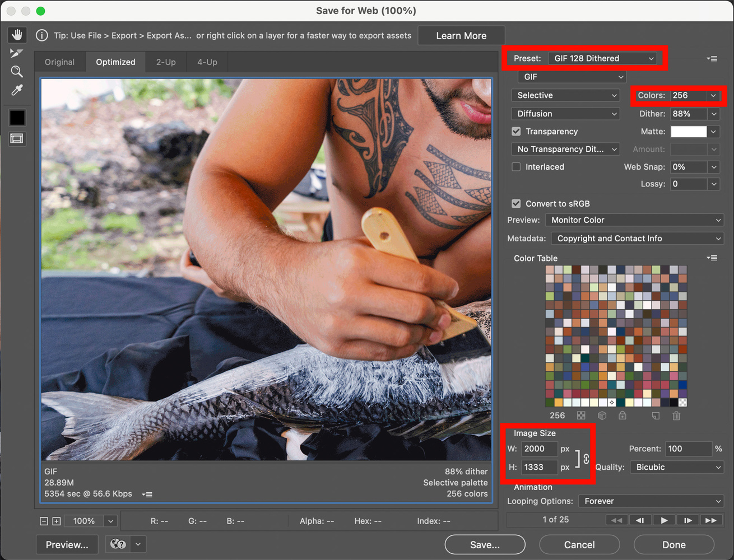Screen dimensions: 734x560
Task: Open the Metadata Copyright and Contact Info dropdown
Action: (638, 239)
